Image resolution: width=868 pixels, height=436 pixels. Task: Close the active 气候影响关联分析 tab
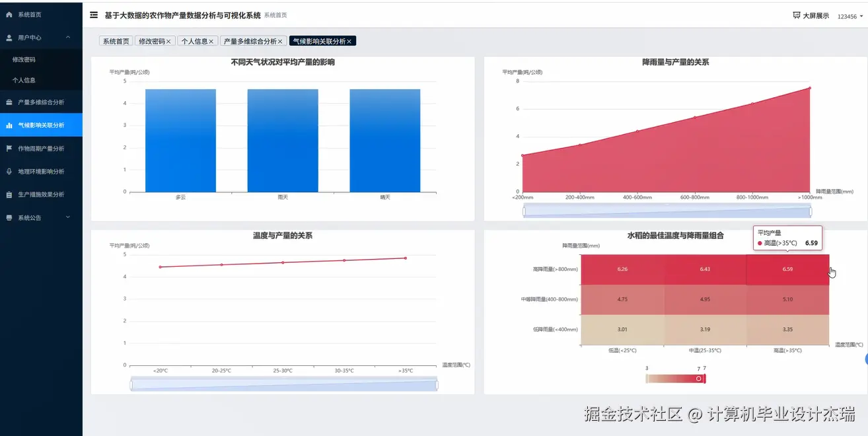coord(349,41)
